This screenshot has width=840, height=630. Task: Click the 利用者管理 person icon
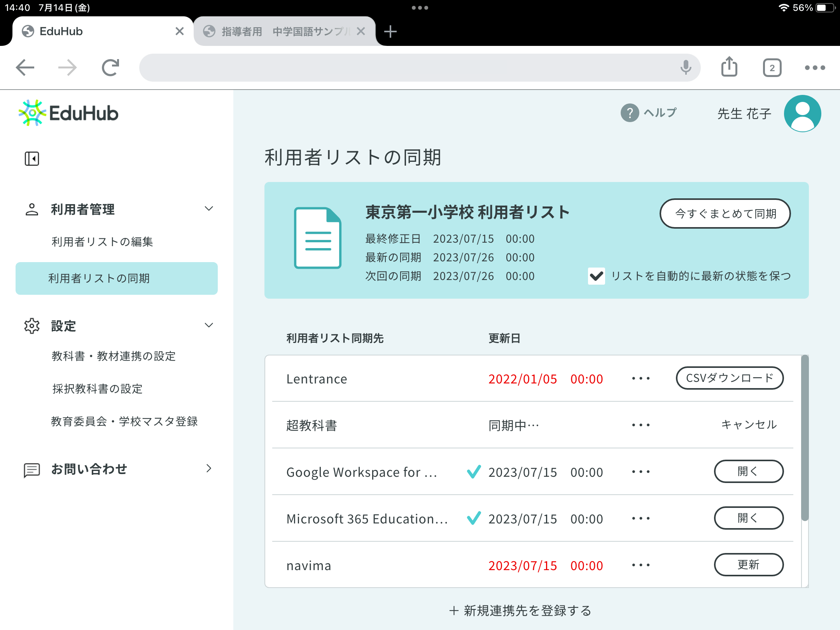32,209
